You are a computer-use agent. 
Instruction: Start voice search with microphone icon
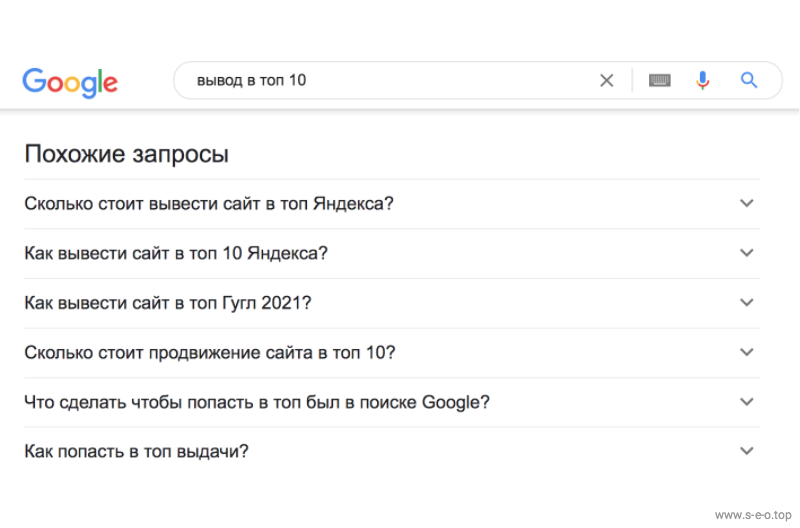[703, 81]
